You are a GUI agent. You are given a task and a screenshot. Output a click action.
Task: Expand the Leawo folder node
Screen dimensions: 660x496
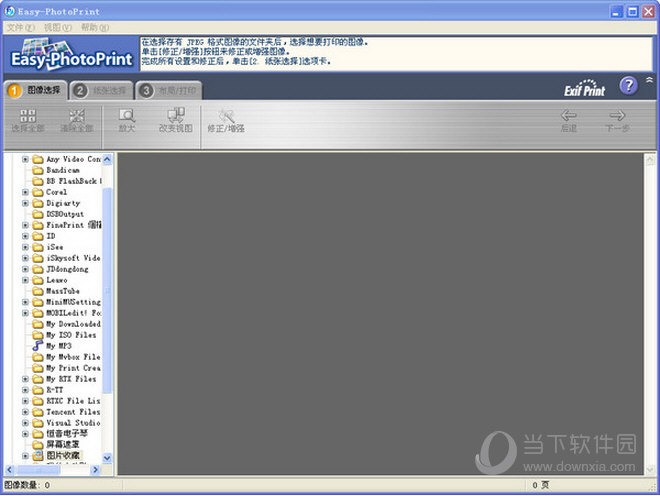[25, 280]
